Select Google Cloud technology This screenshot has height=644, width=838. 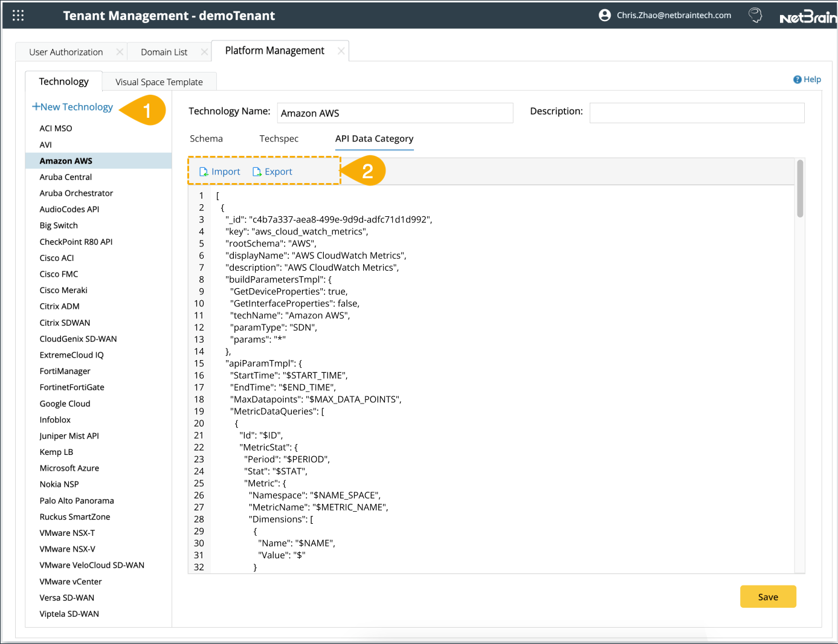pos(65,403)
